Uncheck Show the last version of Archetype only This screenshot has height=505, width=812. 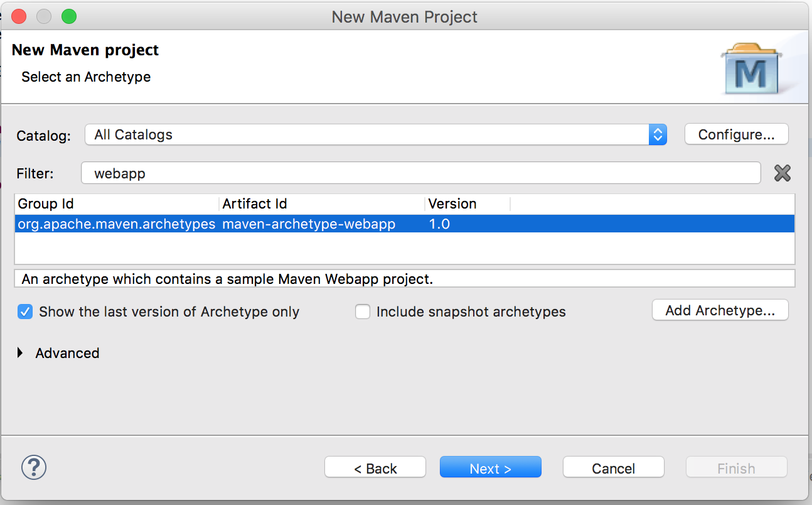pyautogui.click(x=25, y=312)
